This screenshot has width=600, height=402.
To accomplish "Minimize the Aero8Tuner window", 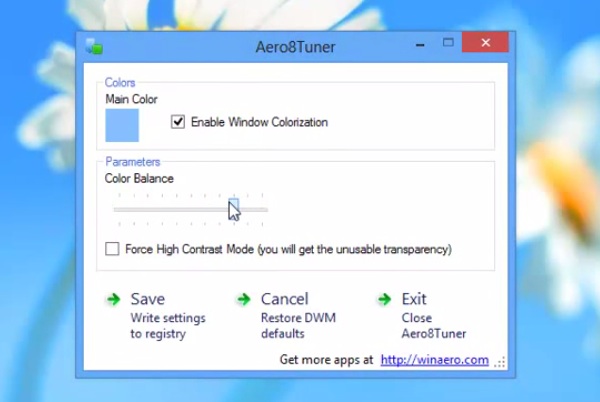I will coord(420,45).
